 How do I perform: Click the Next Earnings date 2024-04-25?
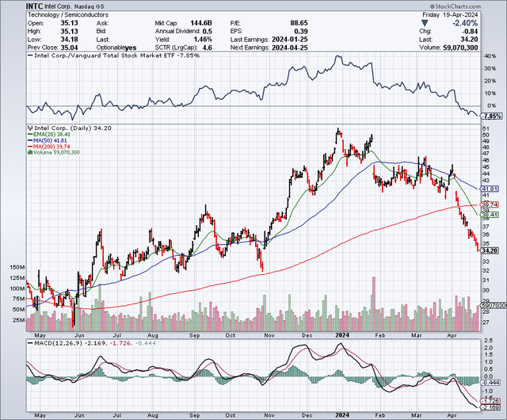[x=290, y=48]
